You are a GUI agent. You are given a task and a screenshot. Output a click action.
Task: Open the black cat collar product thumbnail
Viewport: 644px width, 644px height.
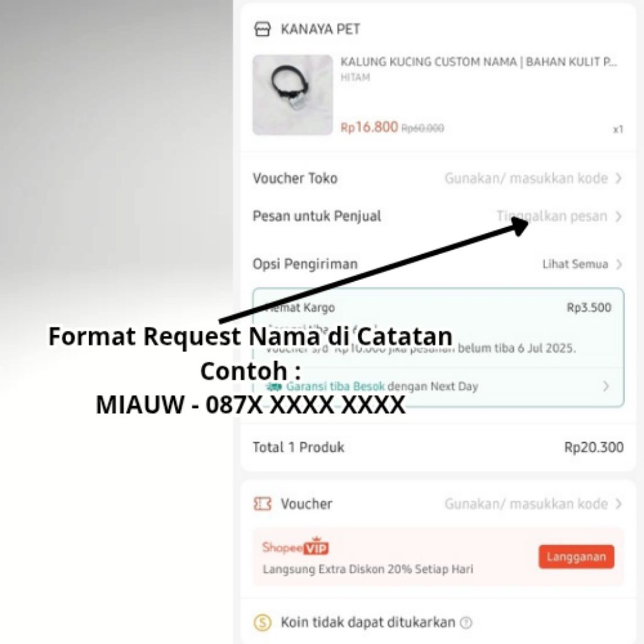292,95
